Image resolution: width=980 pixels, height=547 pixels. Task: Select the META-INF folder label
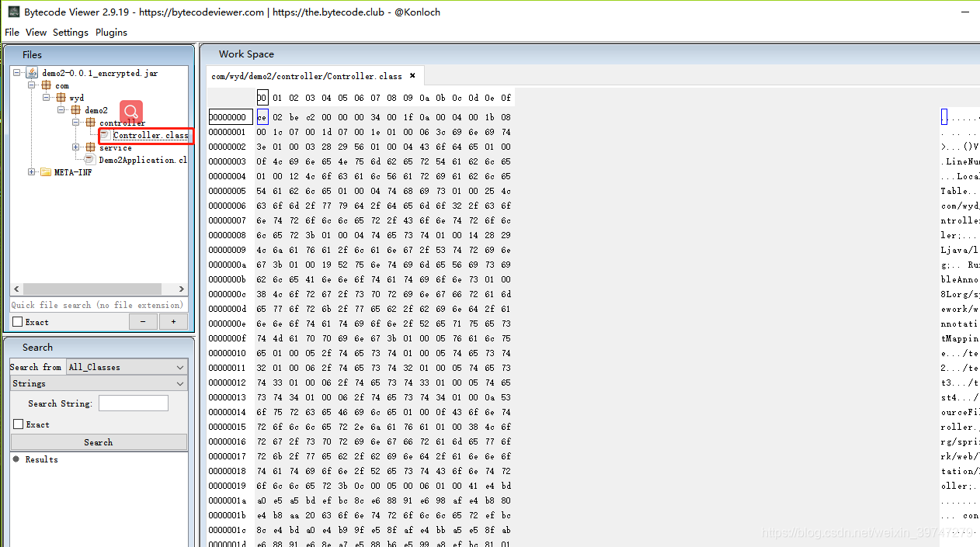tap(73, 172)
